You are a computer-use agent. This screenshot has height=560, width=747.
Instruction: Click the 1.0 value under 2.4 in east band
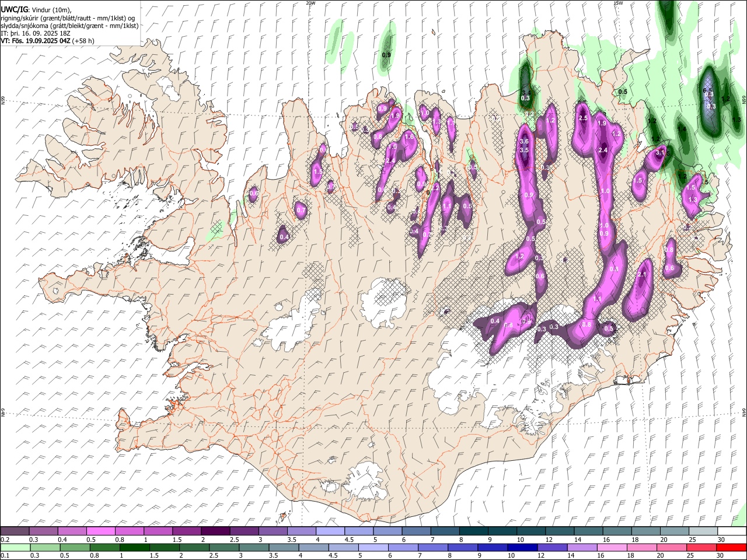point(605,191)
